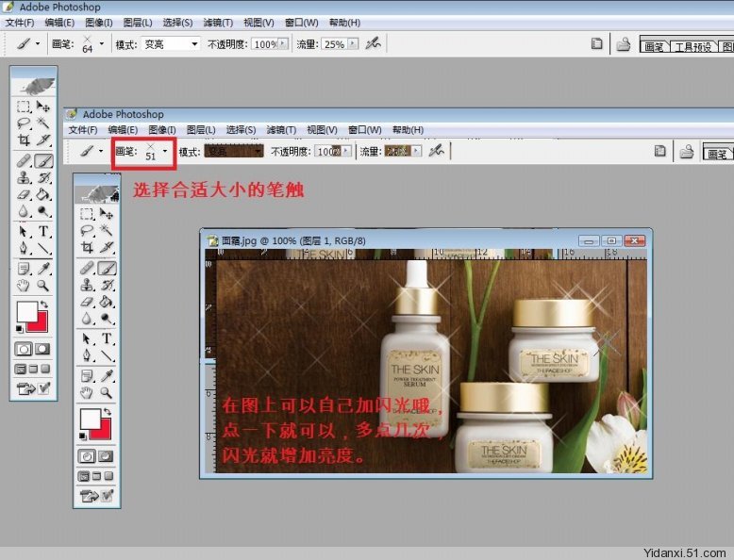Open 文件(F) menu in outer window
The width and height of the screenshot is (734, 560).
(x=20, y=23)
